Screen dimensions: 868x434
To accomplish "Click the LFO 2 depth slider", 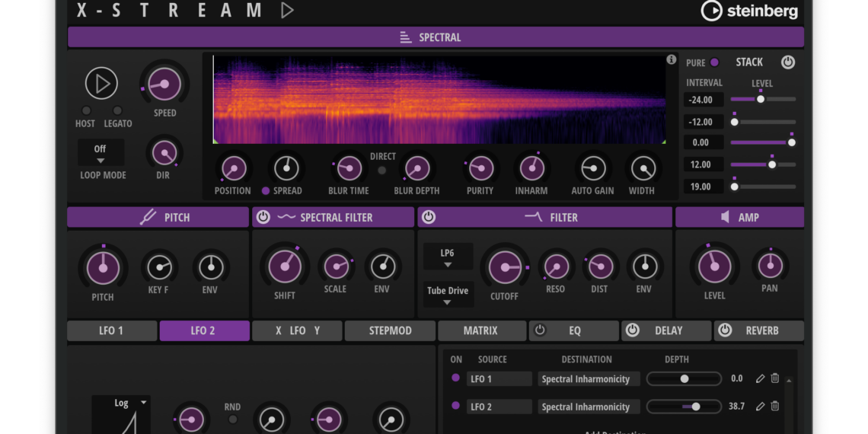I will click(684, 407).
